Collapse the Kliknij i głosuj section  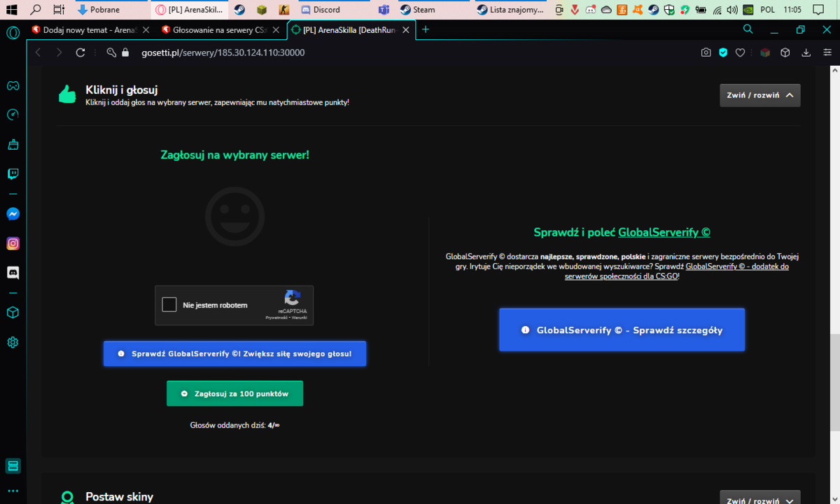[760, 95]
